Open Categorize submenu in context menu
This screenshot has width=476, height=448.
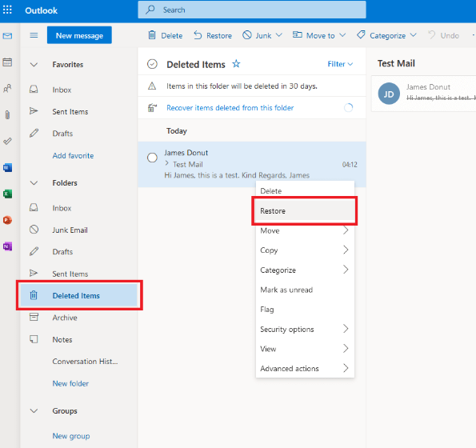tap(305, 270)
